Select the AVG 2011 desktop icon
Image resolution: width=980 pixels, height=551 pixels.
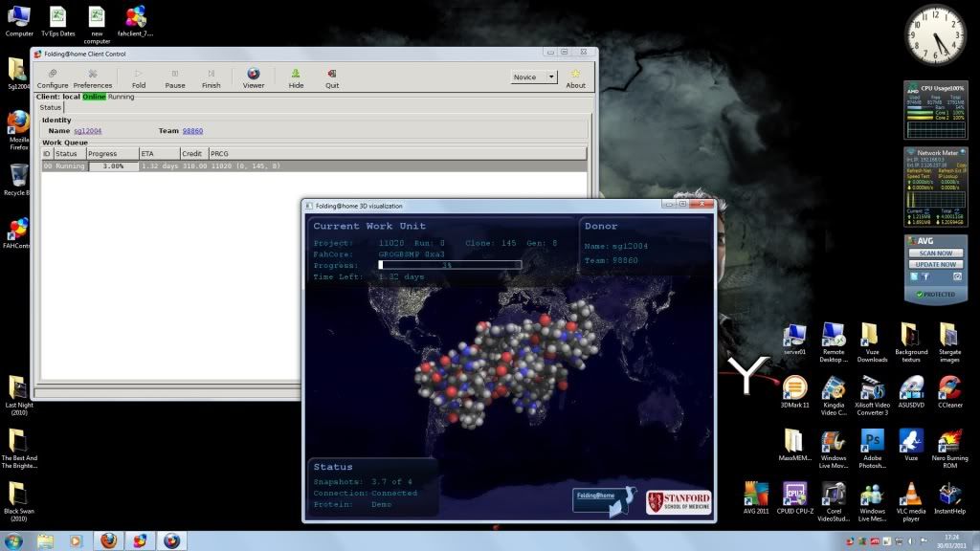tap(756, 497)
